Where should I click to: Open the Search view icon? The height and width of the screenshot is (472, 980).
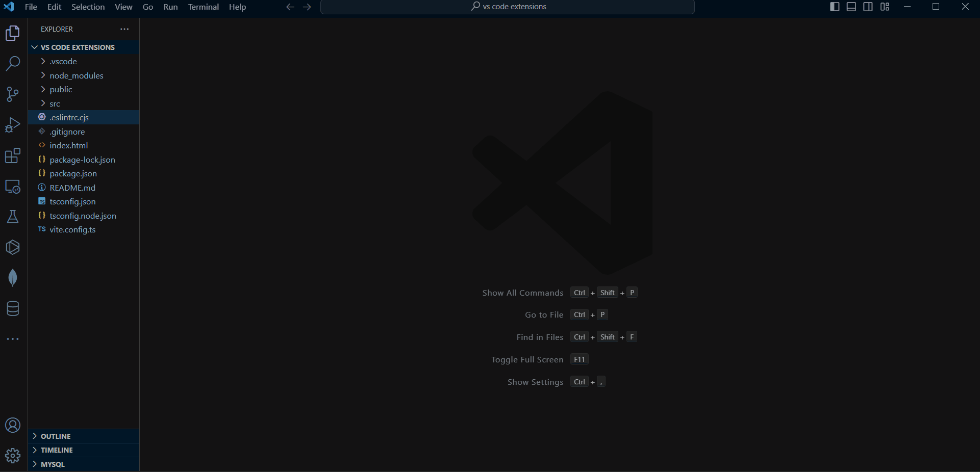(13, 64)
